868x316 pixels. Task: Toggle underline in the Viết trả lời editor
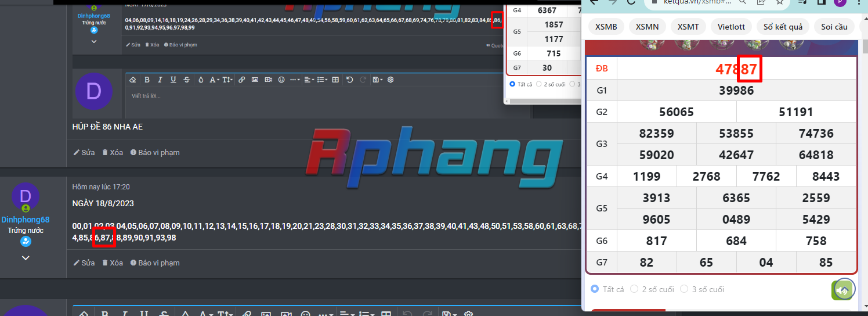coord(173,80)
